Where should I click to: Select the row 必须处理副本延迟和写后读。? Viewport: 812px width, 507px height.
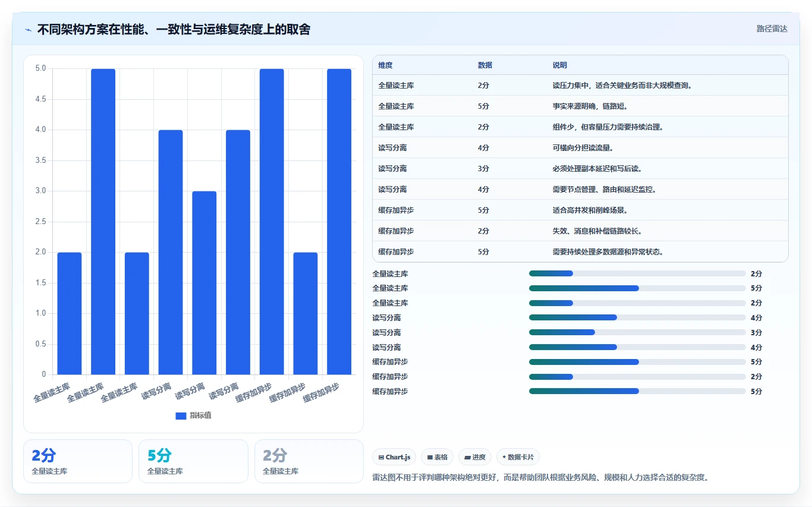point(580,169)
